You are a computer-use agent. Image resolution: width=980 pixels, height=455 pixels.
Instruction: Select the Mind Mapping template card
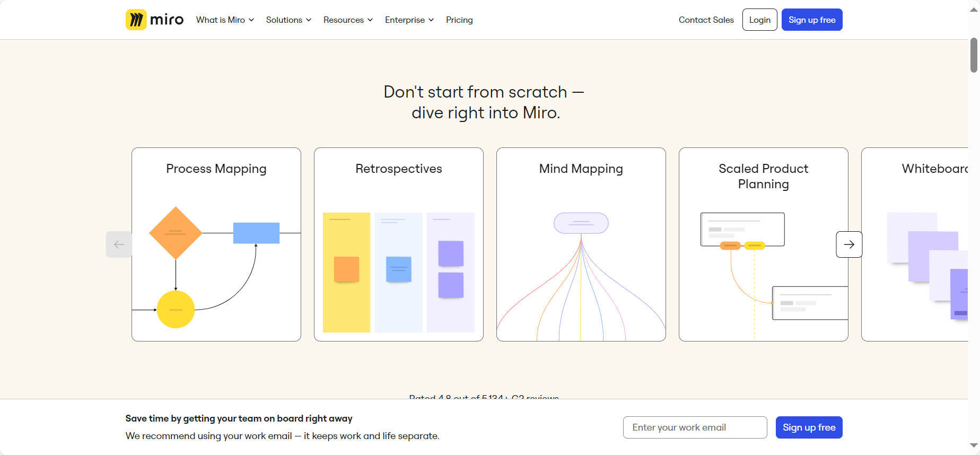581,244
